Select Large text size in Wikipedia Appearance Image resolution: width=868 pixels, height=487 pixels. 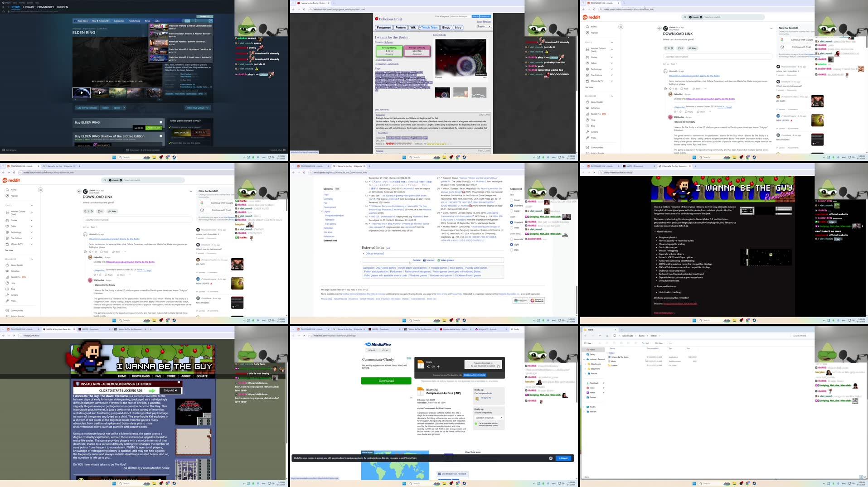point(512,211)
